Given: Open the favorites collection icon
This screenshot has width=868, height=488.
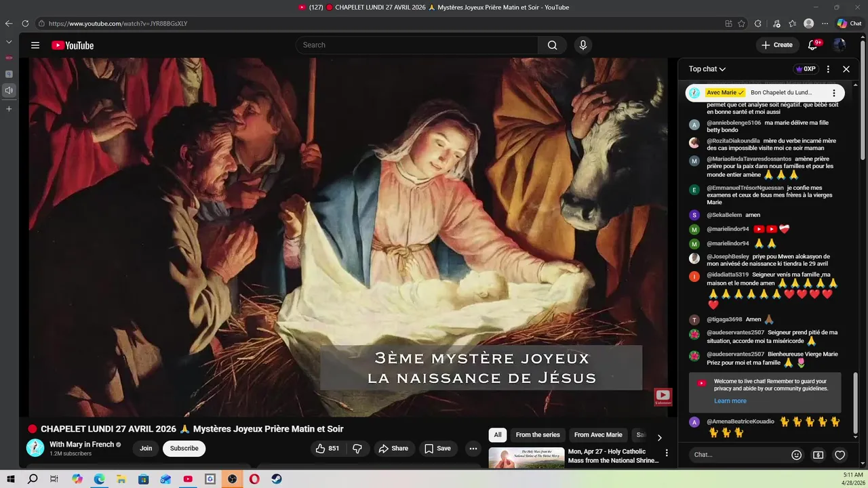Looking at the screenshot, I should coord(792,24).
